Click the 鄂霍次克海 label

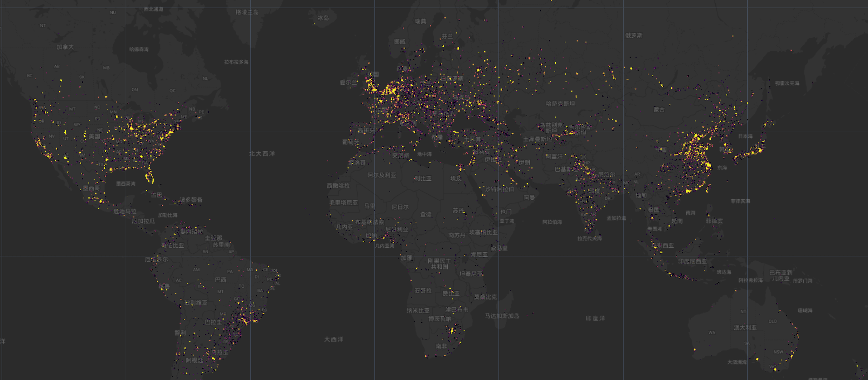click(787, 83)
